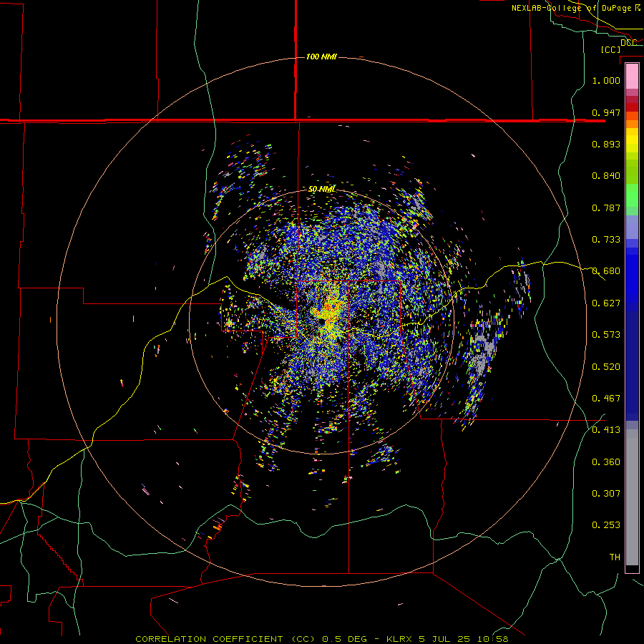Click the 50 NMI range ring label

[321, 189]
